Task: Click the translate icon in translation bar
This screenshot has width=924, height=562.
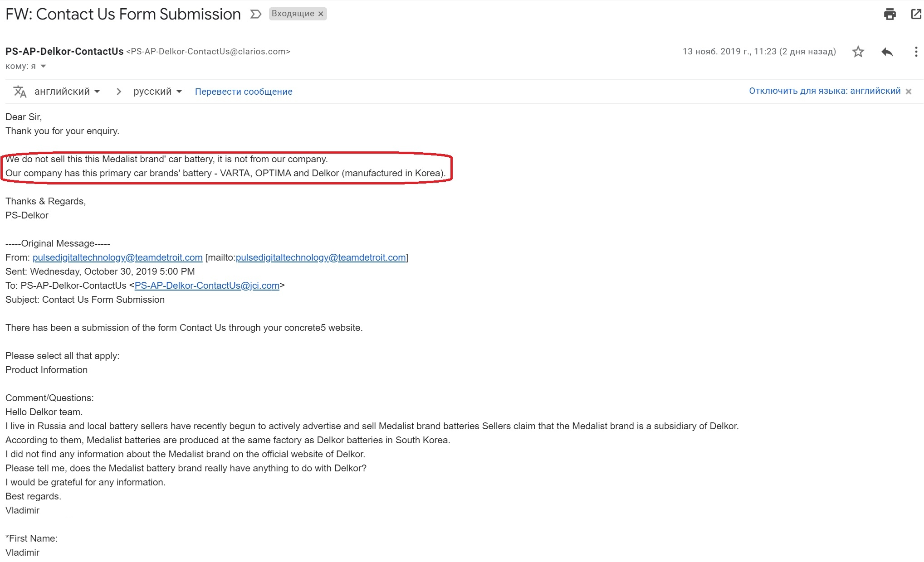Action: click(x=20, y=92)
